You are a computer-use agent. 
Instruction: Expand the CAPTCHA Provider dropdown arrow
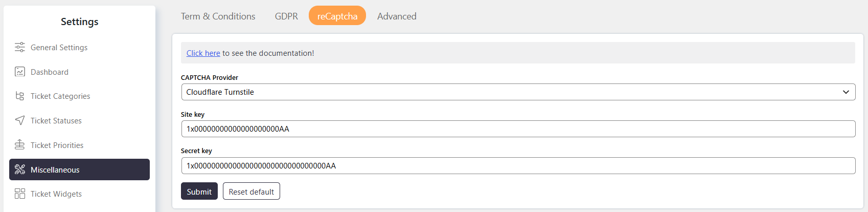click(x=846, y=92)
